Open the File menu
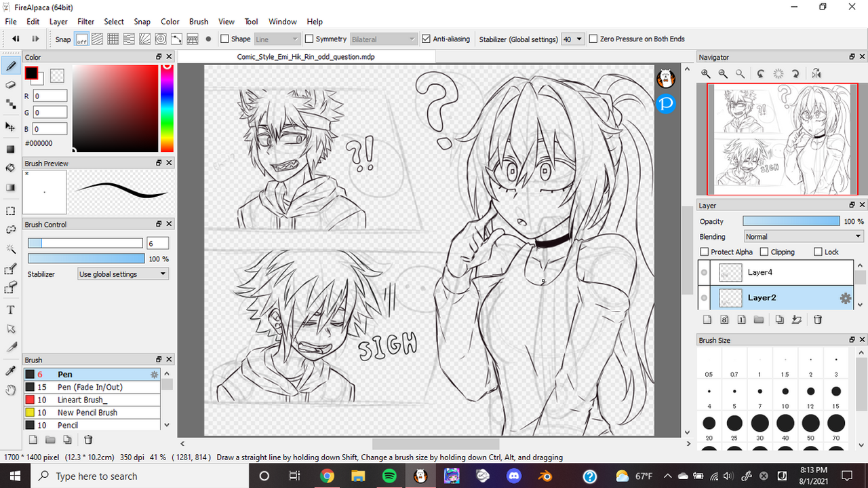 11,22
